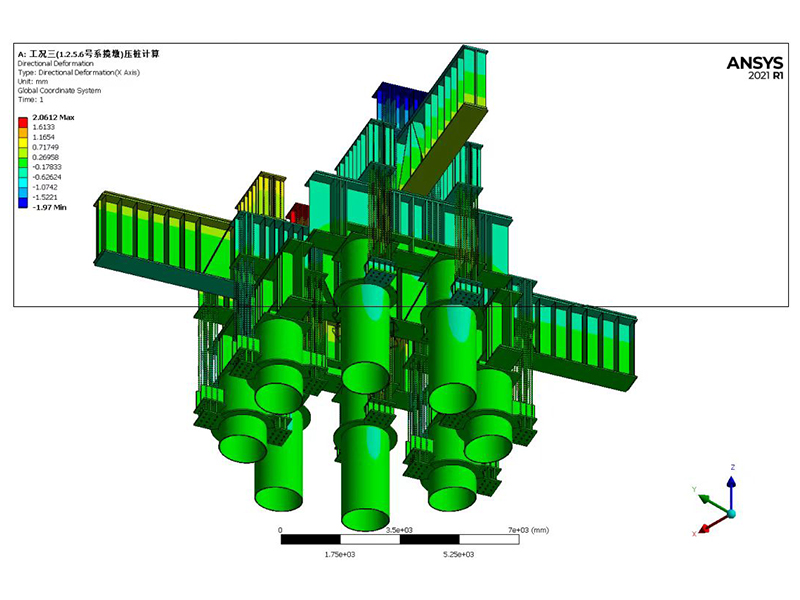
Task: Select the red maximum-deformation block on model
Action: coord(298,213)
